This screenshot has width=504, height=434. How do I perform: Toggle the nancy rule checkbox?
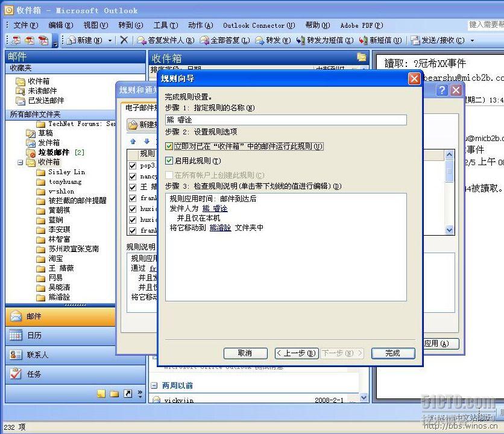(x=132, y=177)
